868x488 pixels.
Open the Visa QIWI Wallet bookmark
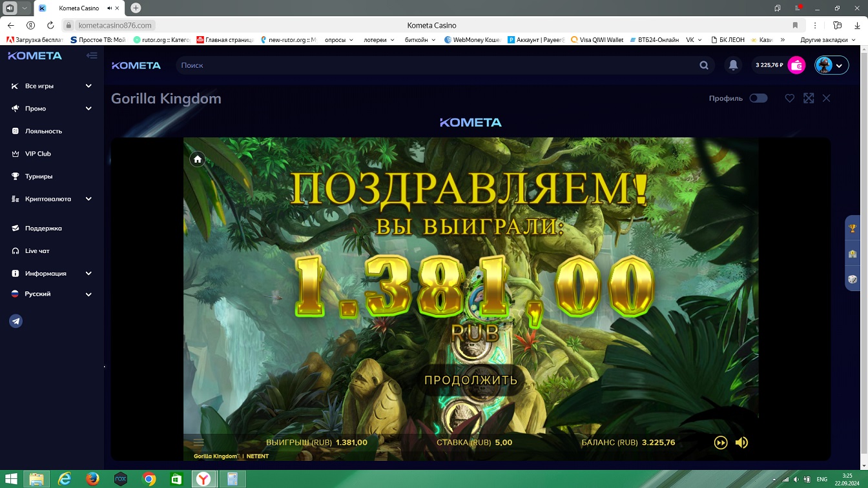(x=597, y=39)
